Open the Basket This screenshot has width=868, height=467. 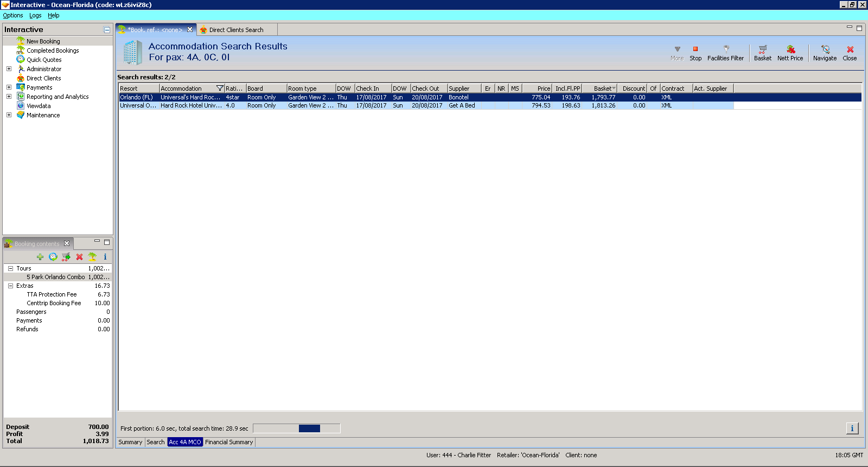tap(763, 53)
